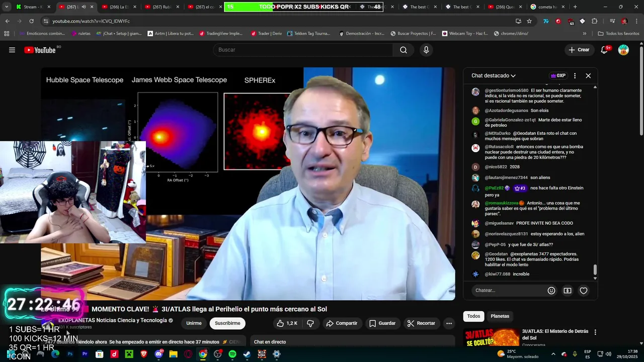Click the chat panel scrollbar thumb
The height and width of the screenshot is (362, 644).
595,270
